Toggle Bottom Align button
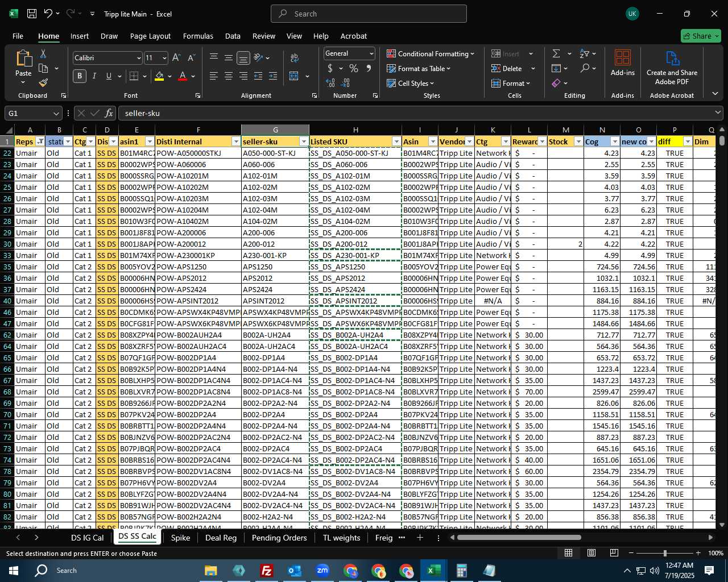The image size is (728, 582). point(243,58)
